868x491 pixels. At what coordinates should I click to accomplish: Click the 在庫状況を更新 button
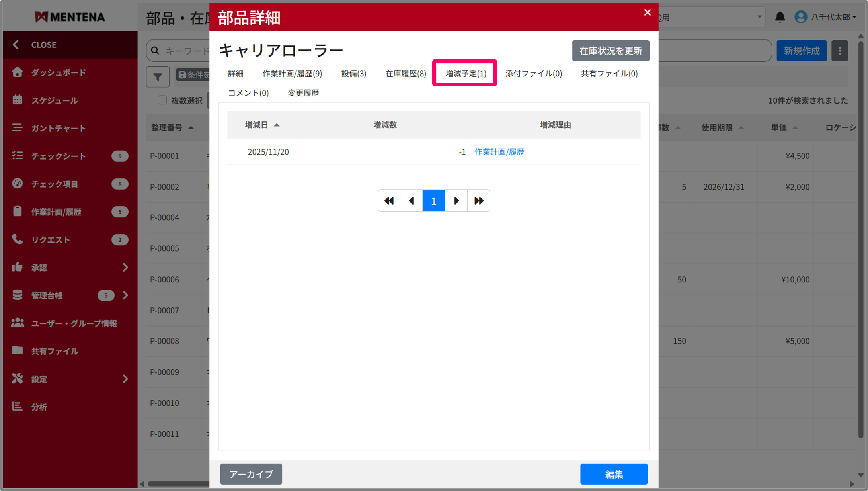point(611,51)
